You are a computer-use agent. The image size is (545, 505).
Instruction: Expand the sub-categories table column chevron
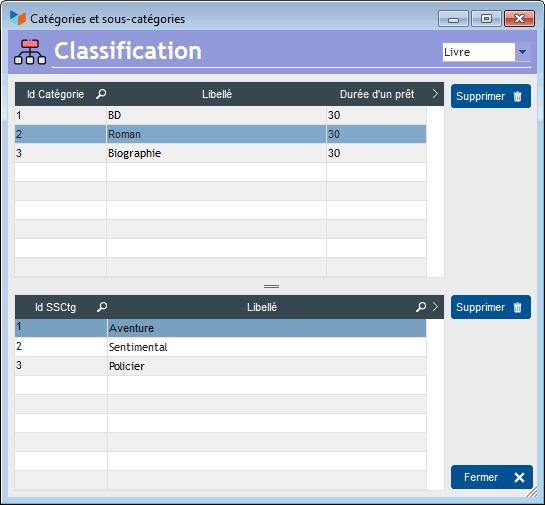[435, 307]
